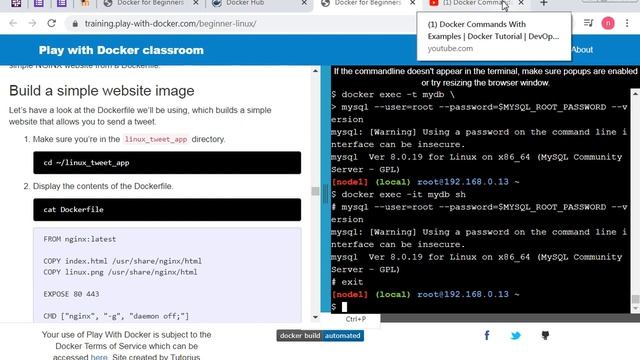Image resolution: width=640 pixels, height=360 pixels.
Task: Click Play with Docker classroom title
Action: (121, 50)
